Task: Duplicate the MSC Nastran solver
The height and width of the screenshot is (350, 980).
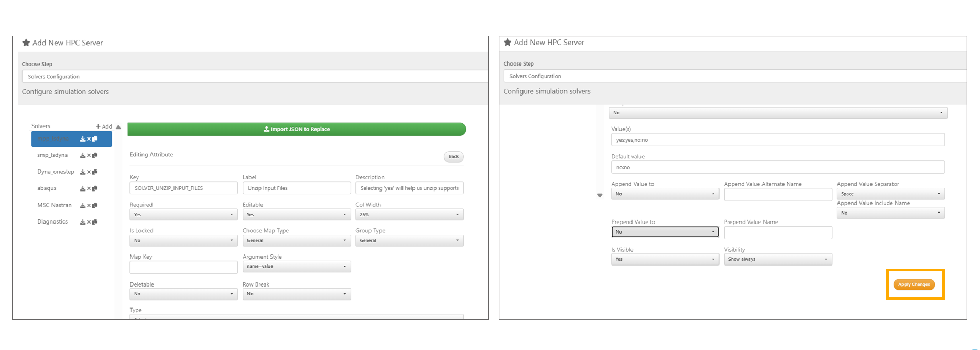Action: [x=95, y=206]
